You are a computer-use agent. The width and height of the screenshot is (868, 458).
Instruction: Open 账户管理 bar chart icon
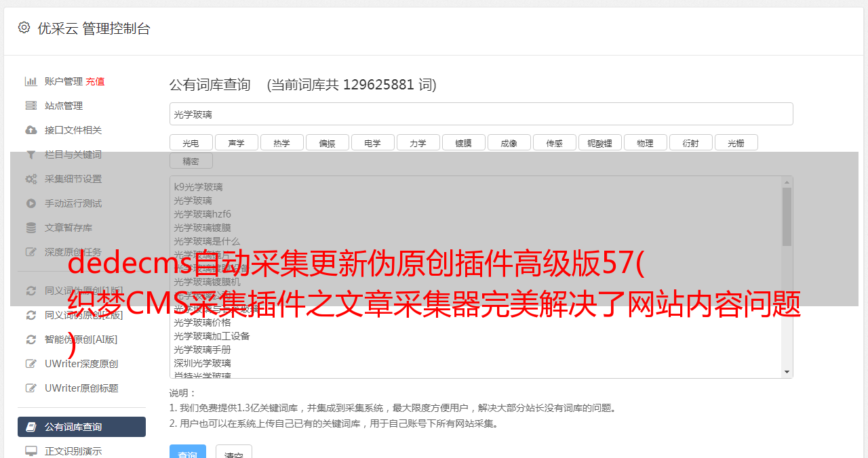pyautogui.click(x=31, y=81)
